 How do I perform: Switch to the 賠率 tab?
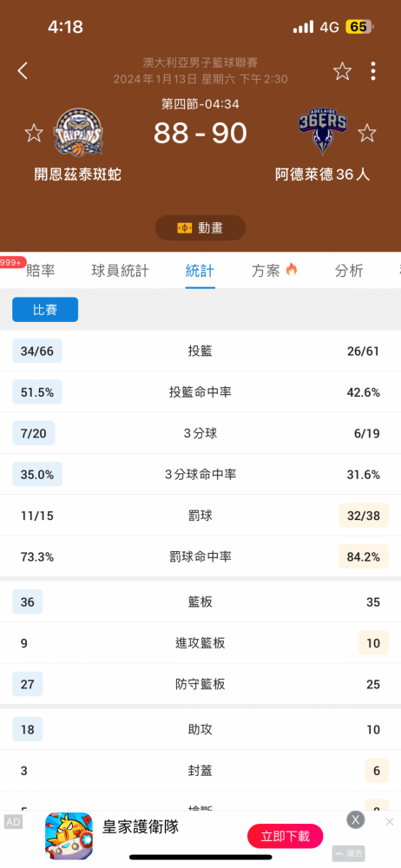[41, 271]
